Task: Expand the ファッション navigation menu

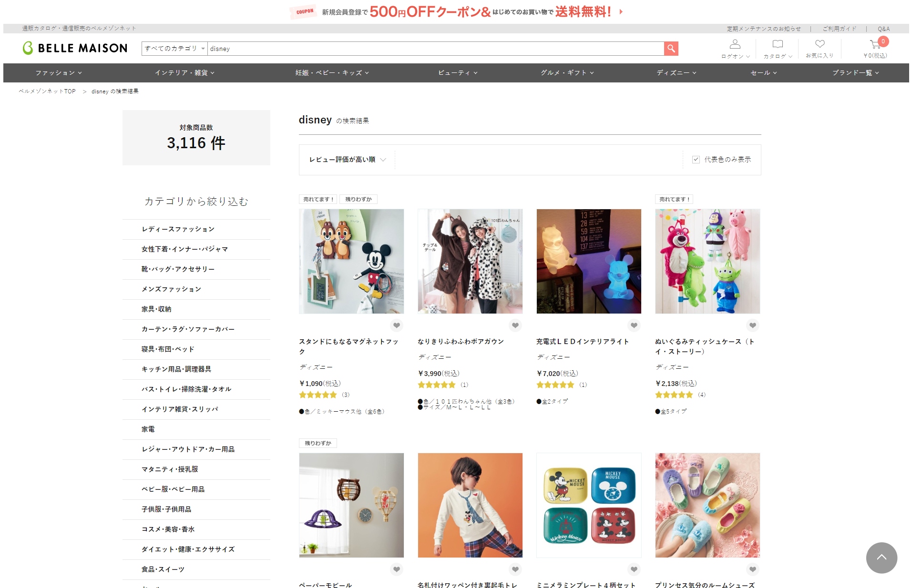Action: point(59,73)
